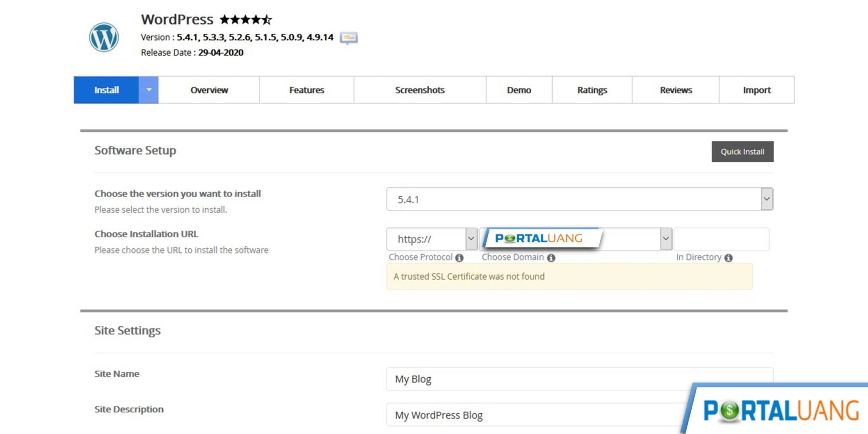
Task: Edit the Site Description field
Action: pyautogui.click(x=580, y=415)
